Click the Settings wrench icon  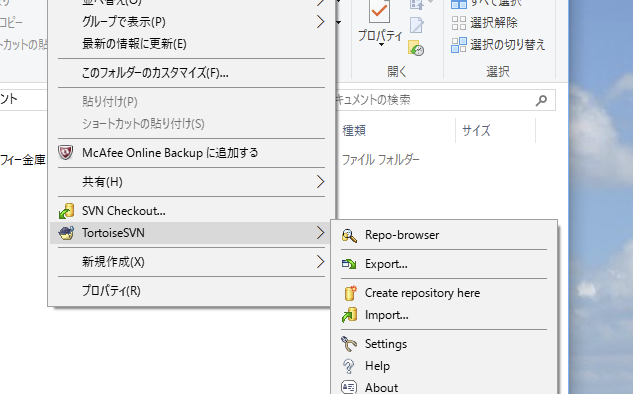click(349, 344)
